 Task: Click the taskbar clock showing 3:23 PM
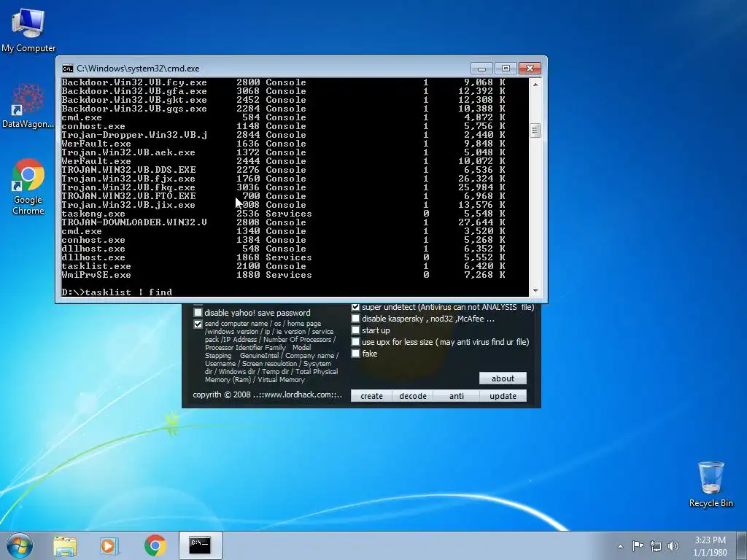(710, 546)
